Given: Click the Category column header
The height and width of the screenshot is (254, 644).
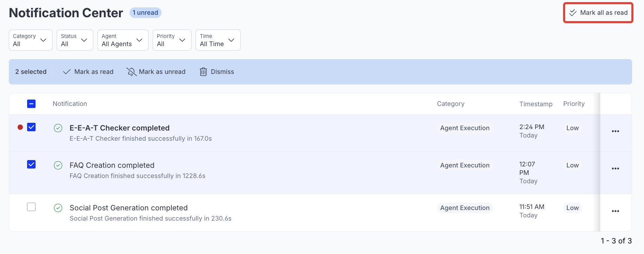Looking at the screenshot, I should click(x=451, y=104).
